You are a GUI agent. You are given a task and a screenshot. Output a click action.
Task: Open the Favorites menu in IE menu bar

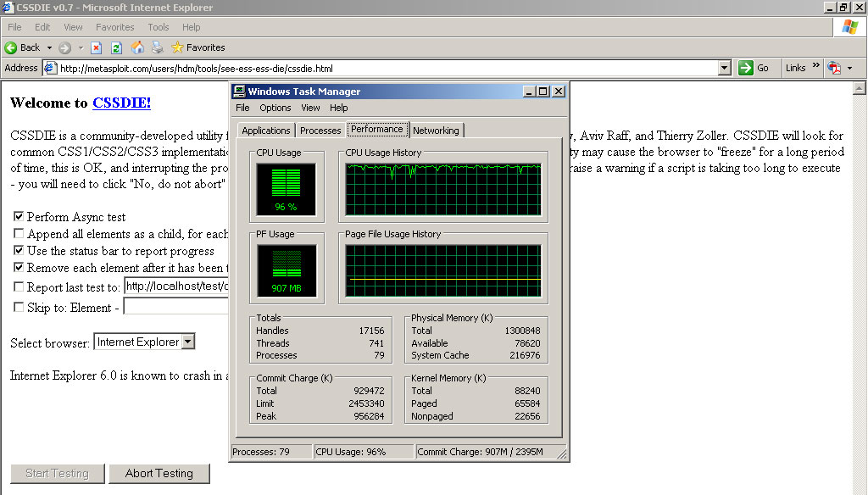click(x=114, y=27)
